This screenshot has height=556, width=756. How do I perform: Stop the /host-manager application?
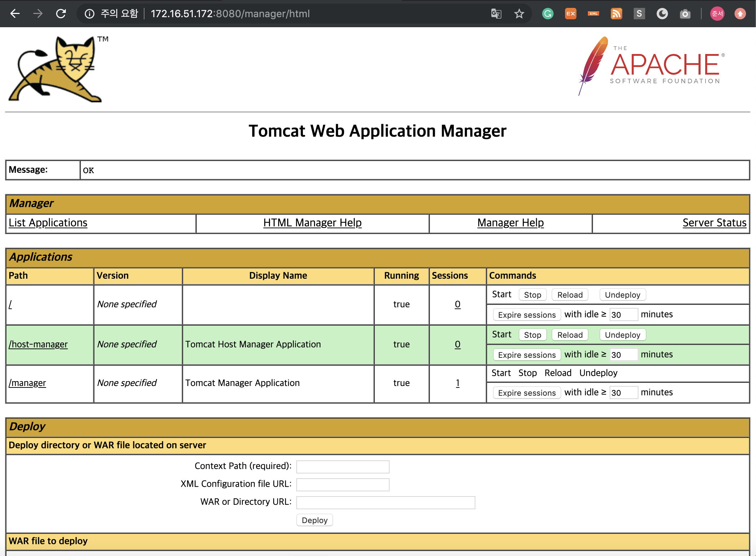532,335
